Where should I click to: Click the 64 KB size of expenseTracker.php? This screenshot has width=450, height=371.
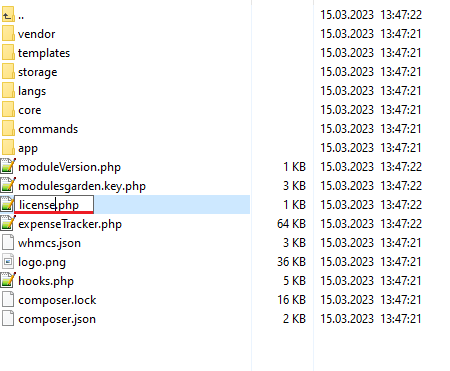[292, 224]
